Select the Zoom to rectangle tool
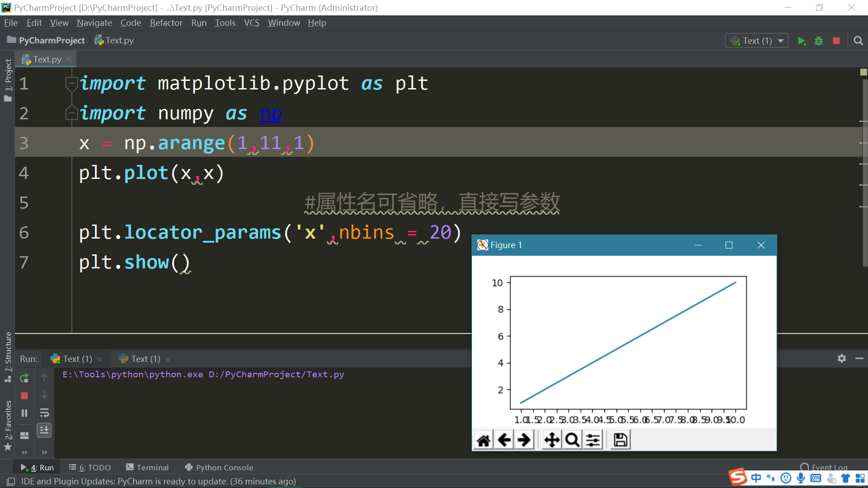The width and height of the screenshot is (868, 488). tap(572, 440)
